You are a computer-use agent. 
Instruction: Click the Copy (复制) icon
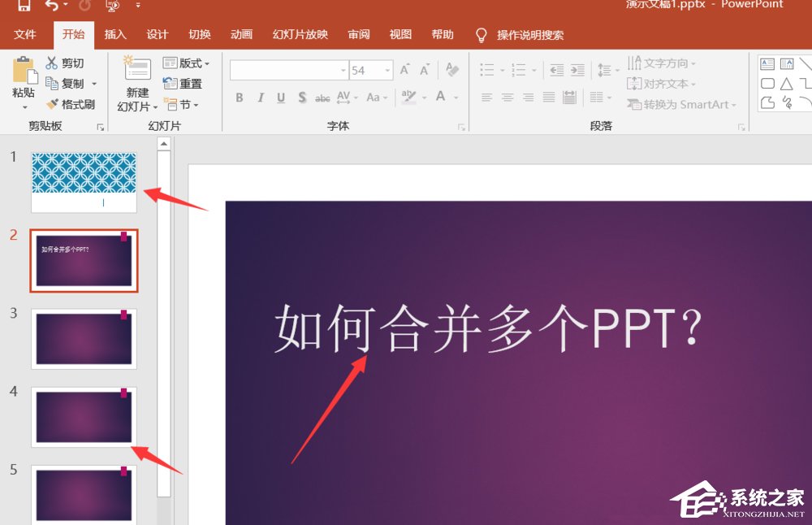(x=54, y=83)
